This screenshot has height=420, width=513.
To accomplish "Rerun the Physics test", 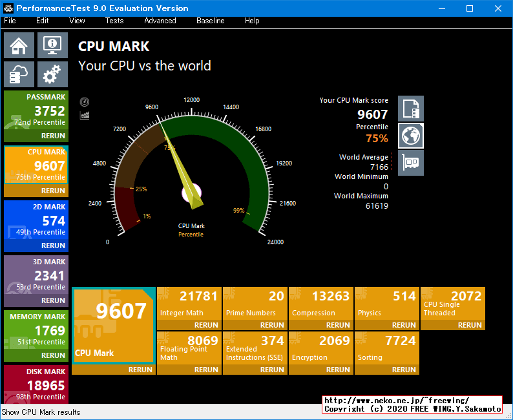I will pos(387,325).
